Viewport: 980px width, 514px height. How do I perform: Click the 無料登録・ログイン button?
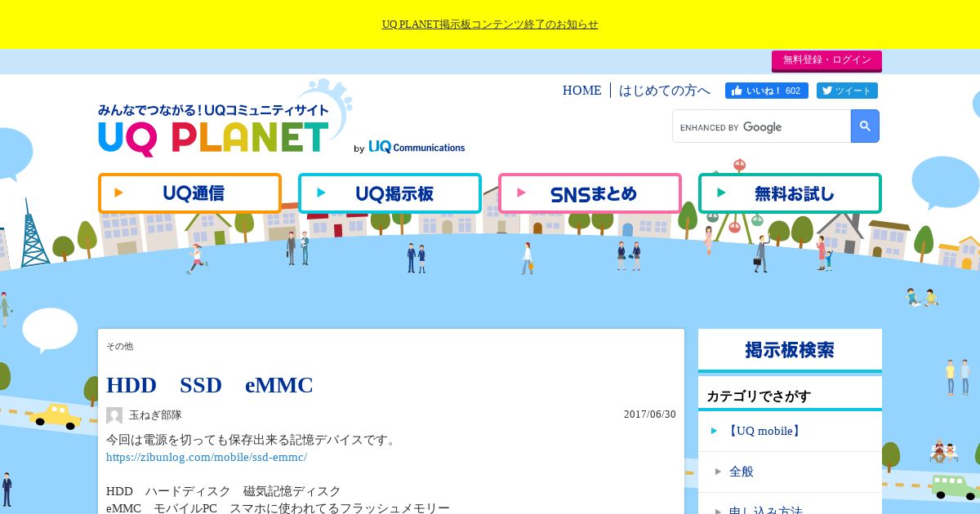click(x=826, y=60)
